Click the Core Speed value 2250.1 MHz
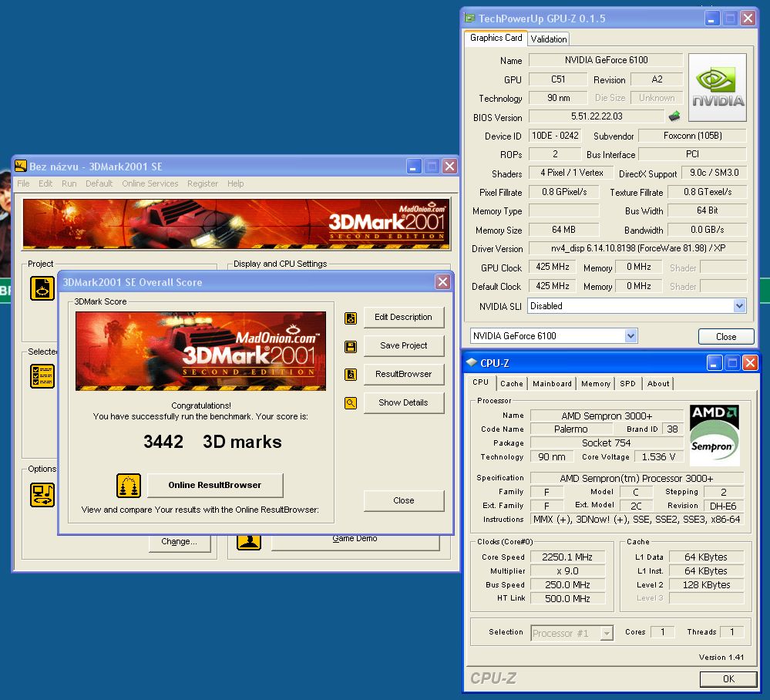Screen dimensions: 770x700 pos(567,557)
